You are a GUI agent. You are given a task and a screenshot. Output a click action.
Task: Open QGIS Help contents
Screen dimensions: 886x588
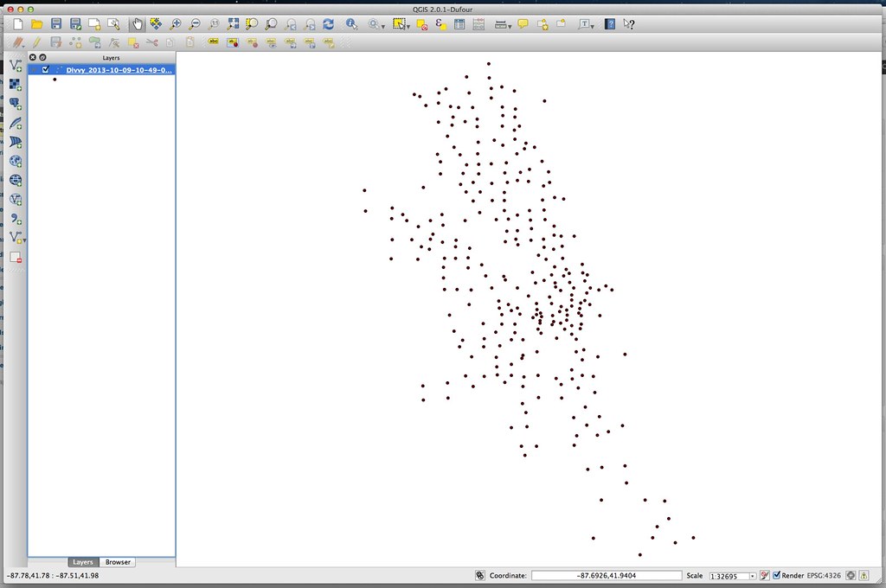(x=610, y=23)
